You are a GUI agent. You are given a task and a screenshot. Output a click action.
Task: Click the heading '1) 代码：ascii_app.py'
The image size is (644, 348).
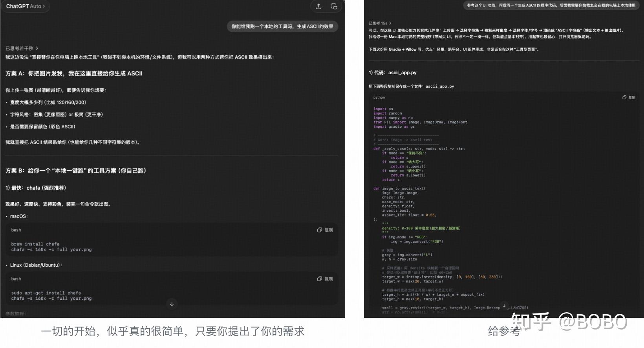(393, 73)
